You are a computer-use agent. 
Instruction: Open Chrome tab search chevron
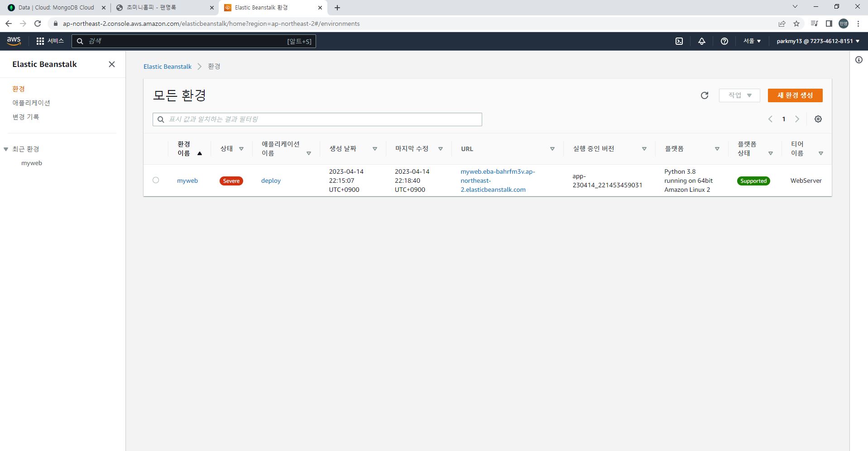tap(795, 7)
